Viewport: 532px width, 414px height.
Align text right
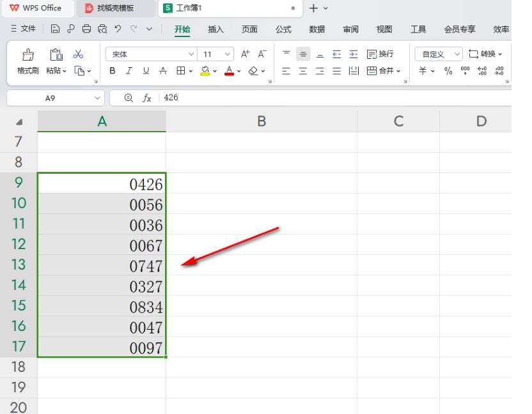(320, 71)
